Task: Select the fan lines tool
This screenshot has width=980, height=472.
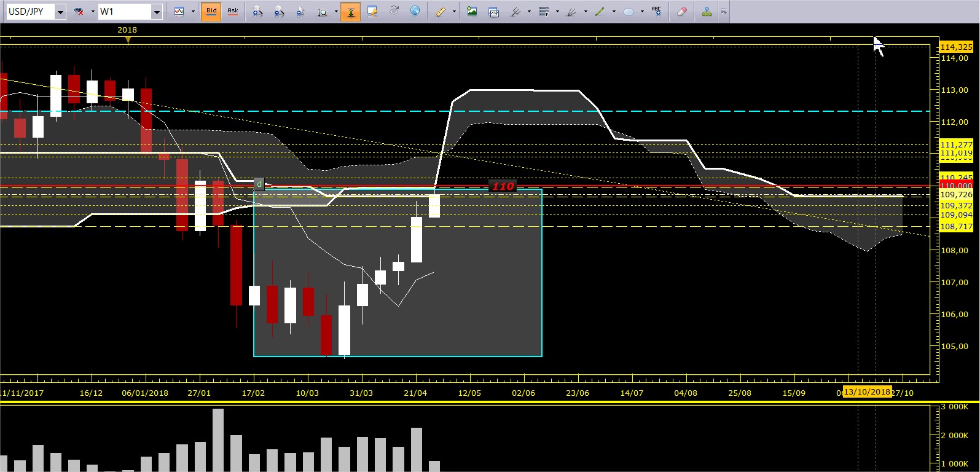Action: click(571, 12)
